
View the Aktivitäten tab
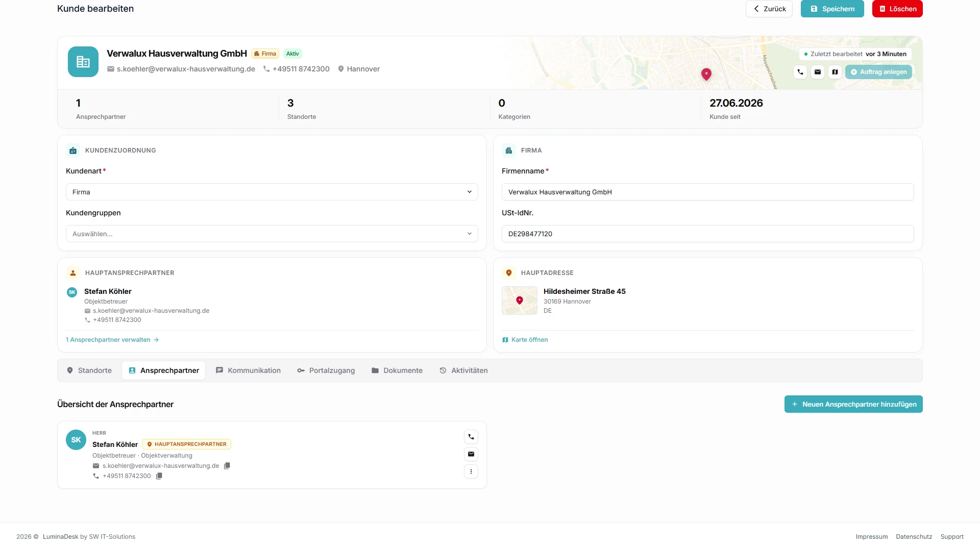point(463,370)
